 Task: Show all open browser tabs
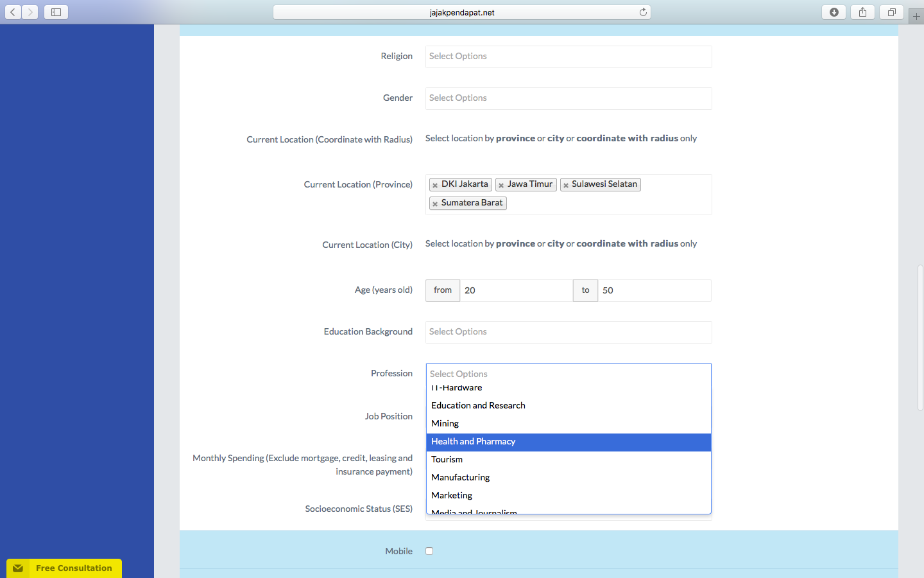pos(891,12)
